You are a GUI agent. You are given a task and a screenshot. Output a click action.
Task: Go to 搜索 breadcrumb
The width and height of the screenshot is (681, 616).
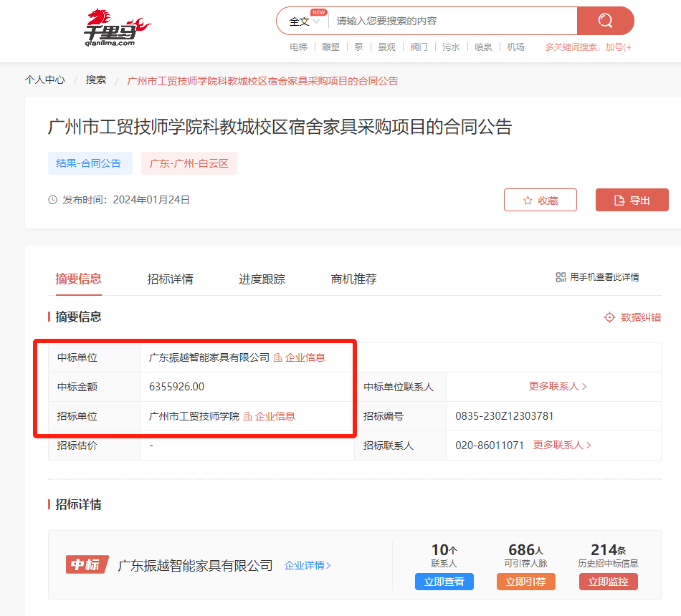[x=96, y=80]
